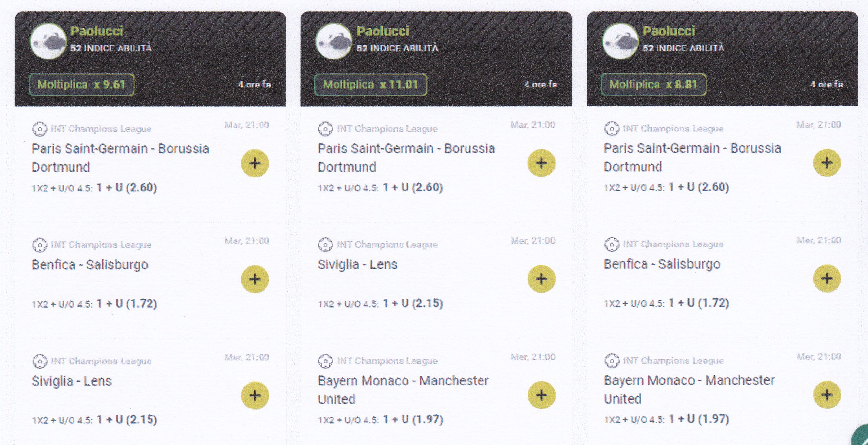Add PSG - Dortmund bet in middle card
The image size is (868, 445).
click(541, 163)
